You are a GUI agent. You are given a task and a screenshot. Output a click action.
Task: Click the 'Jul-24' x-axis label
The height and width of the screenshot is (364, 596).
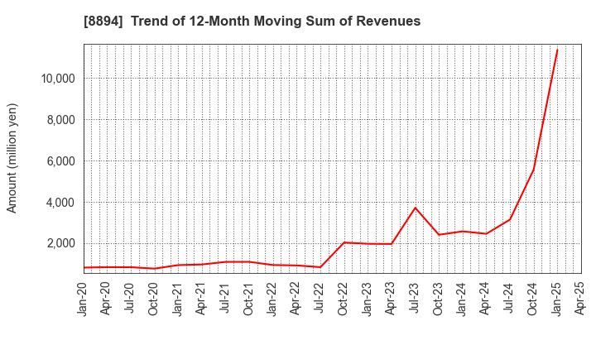pos(509,298)
